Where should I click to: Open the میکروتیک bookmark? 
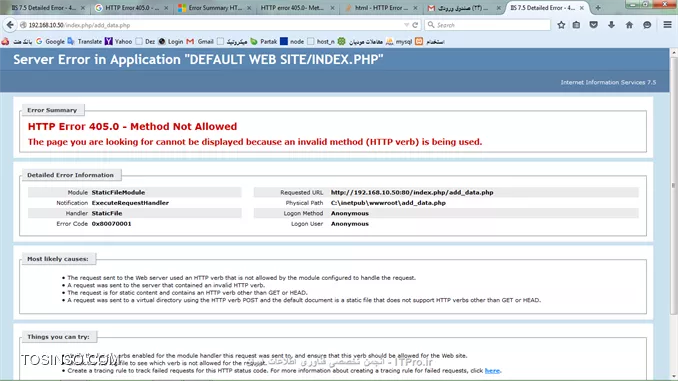point(232,42)
